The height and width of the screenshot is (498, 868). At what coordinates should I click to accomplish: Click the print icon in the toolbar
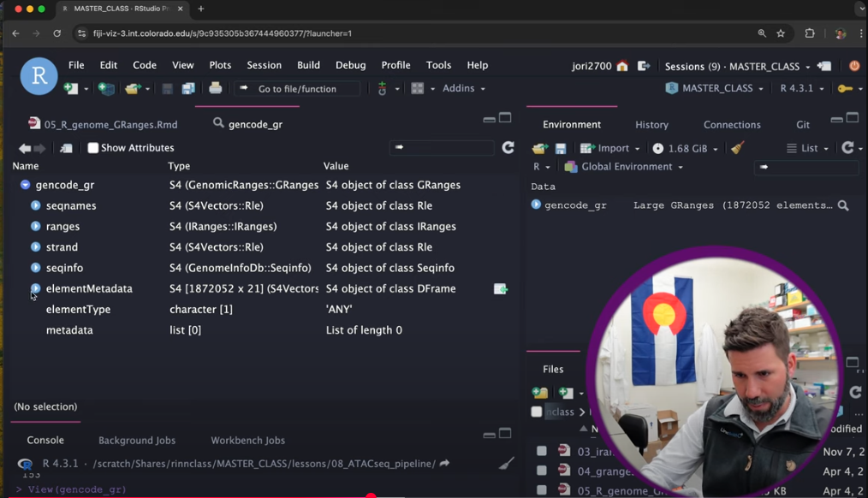pyautogui.click(x=216, y=88)
